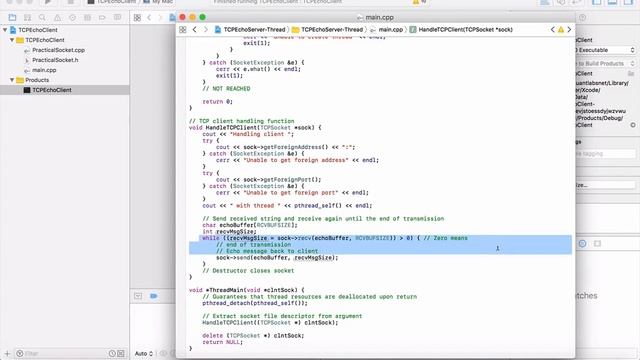Click the toolbar warning count indicator

point(419,2)
